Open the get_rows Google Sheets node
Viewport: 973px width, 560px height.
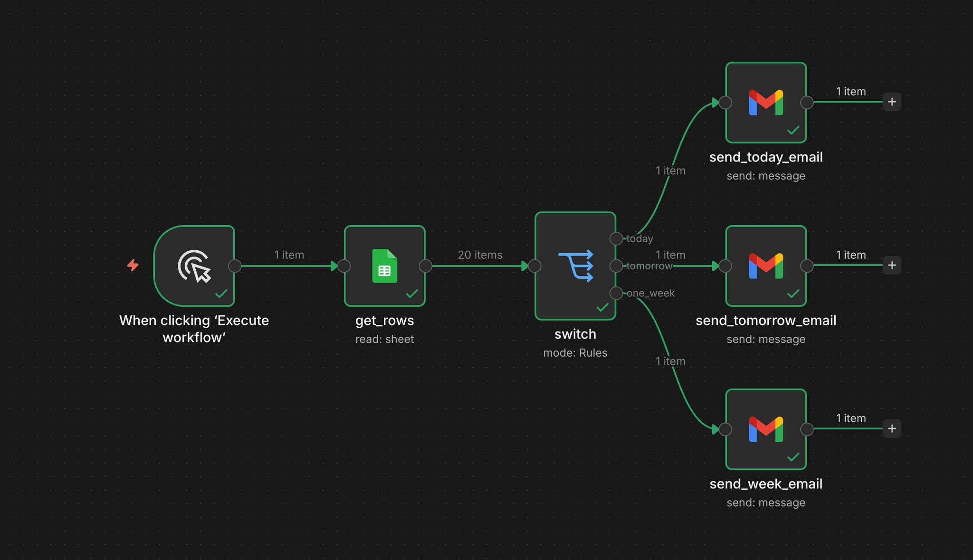coord(385,266)
